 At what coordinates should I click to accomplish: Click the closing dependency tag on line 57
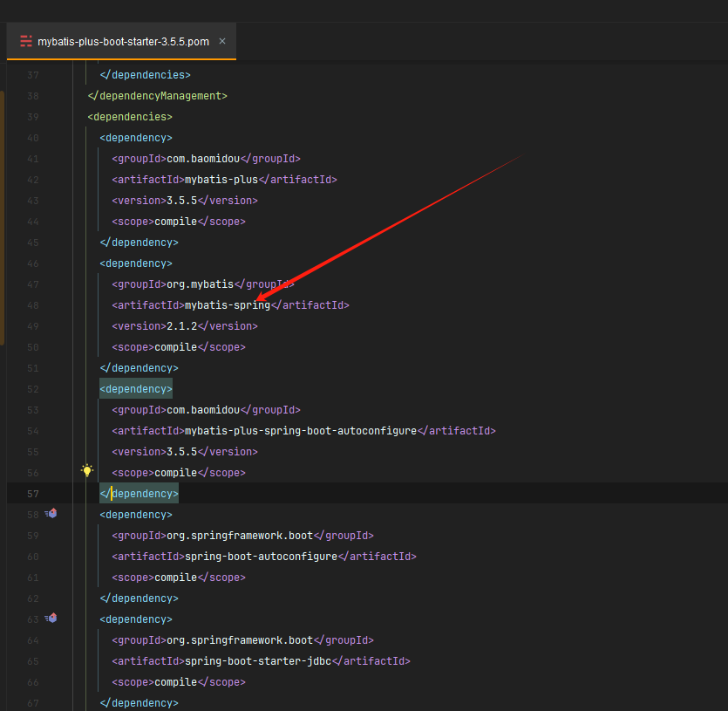[139, 494]
